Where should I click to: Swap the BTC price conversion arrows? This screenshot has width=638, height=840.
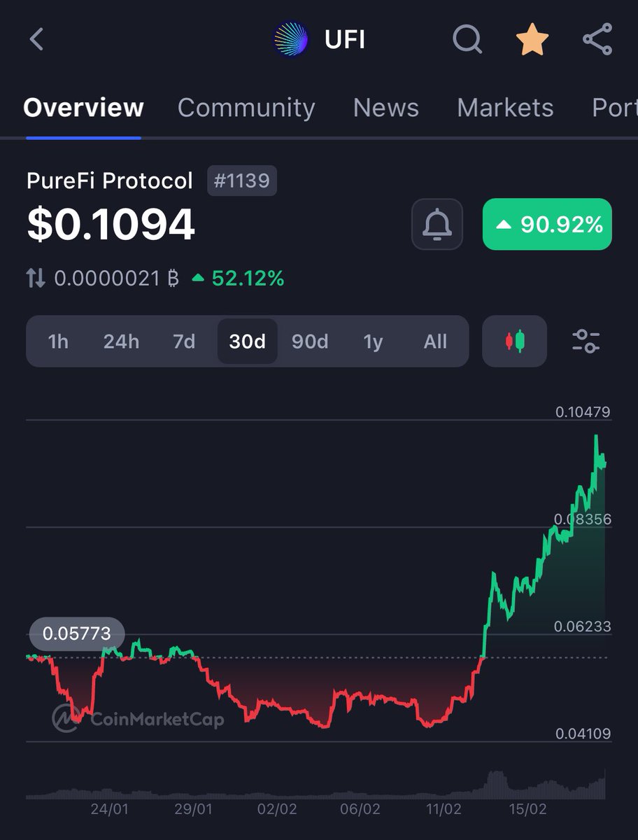36,279
